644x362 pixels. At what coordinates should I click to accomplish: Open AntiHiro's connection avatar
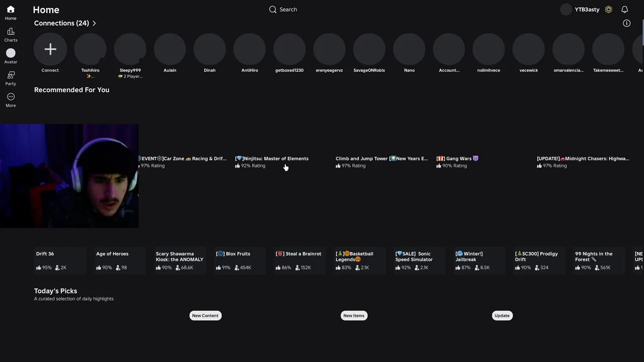tap(250, 49)
